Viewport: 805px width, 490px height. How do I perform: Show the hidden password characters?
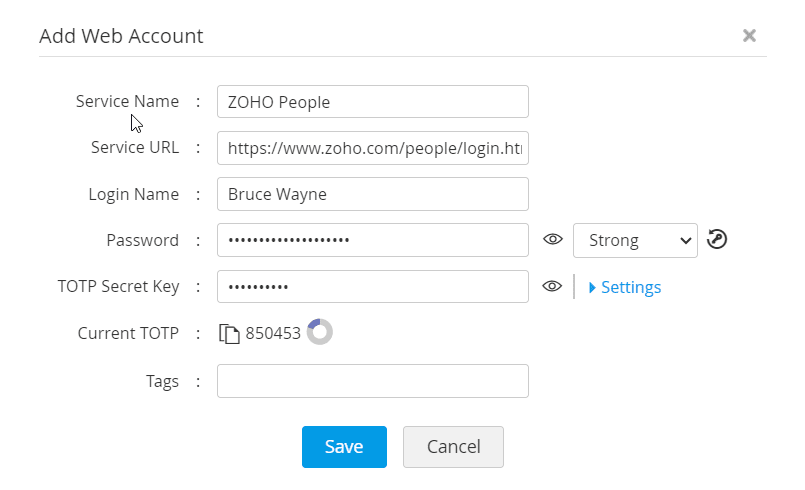pos(551,240)
